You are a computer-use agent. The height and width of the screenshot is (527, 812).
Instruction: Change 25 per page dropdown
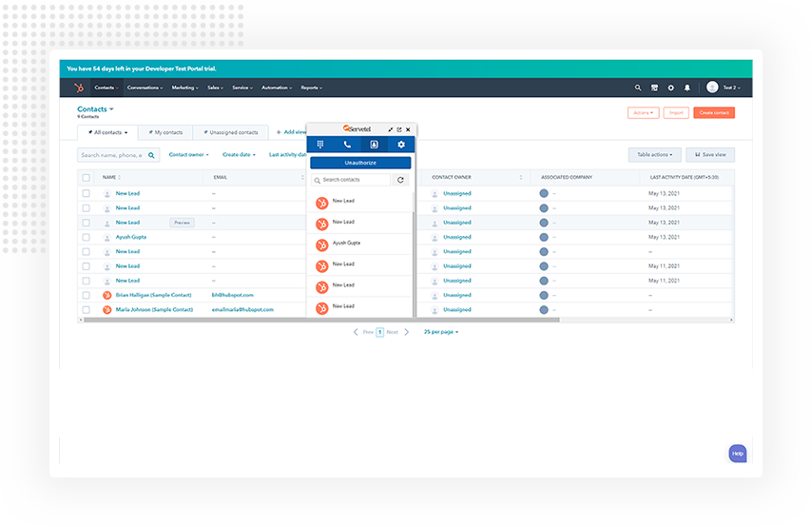tap(440, 332)
